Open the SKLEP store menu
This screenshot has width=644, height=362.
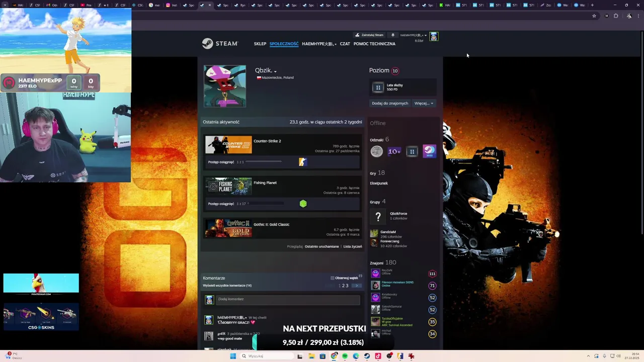260,44
